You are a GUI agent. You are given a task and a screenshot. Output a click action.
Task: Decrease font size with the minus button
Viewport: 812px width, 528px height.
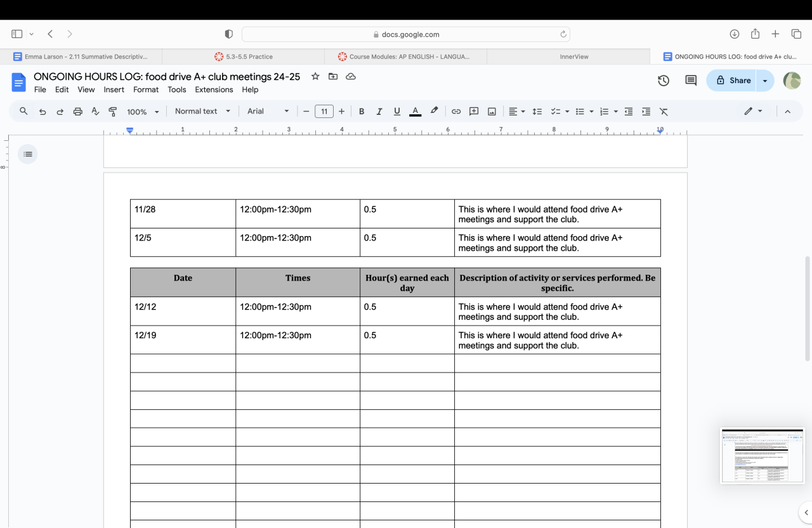point(306,112)
